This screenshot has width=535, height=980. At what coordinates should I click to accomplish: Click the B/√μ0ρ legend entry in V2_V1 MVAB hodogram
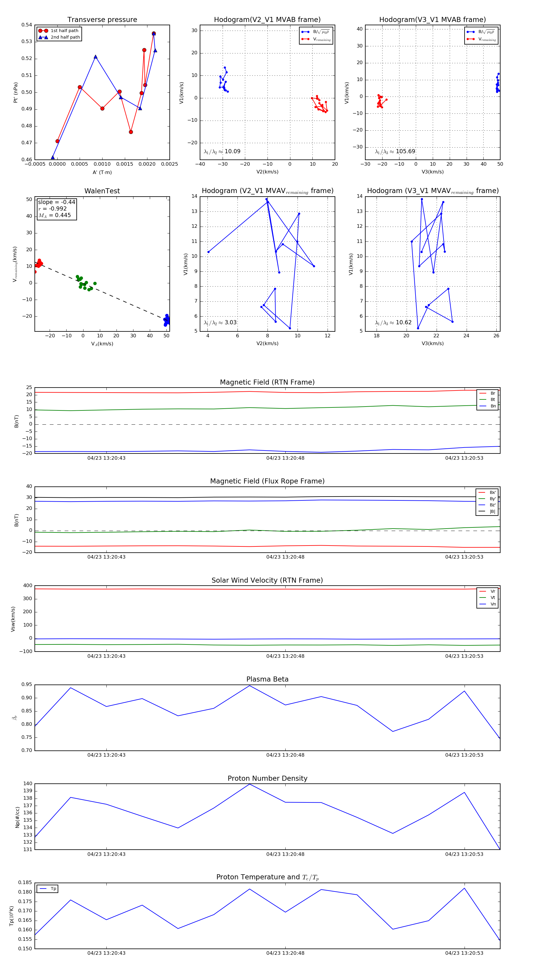pyautogui.click(x=316, y=32)
